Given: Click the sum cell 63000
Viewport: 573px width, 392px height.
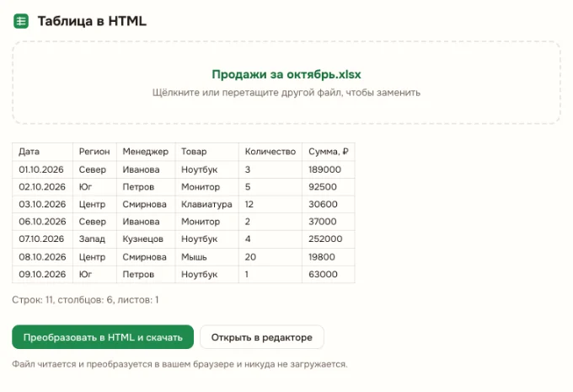Looking at the screenshot, I should click(329, 274).
